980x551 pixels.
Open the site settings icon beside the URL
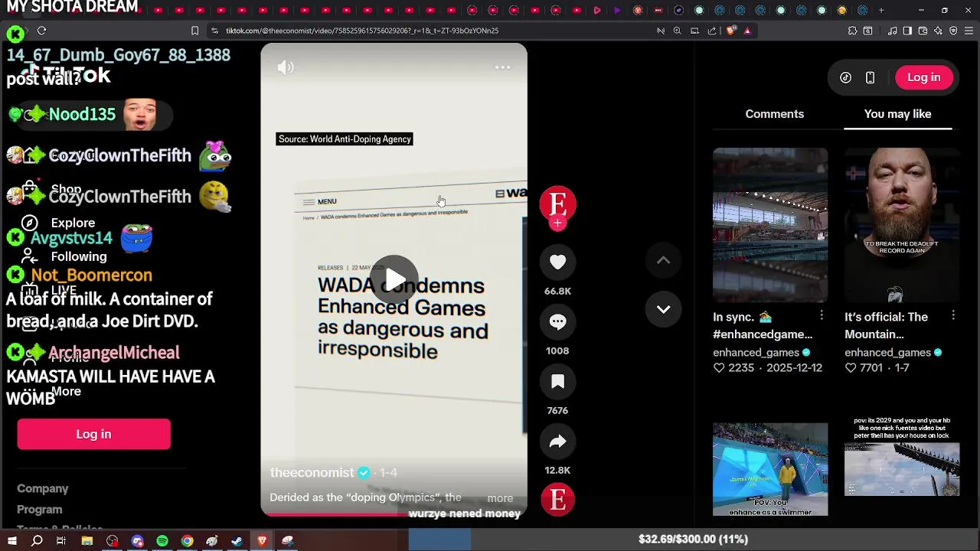[215, 31]
